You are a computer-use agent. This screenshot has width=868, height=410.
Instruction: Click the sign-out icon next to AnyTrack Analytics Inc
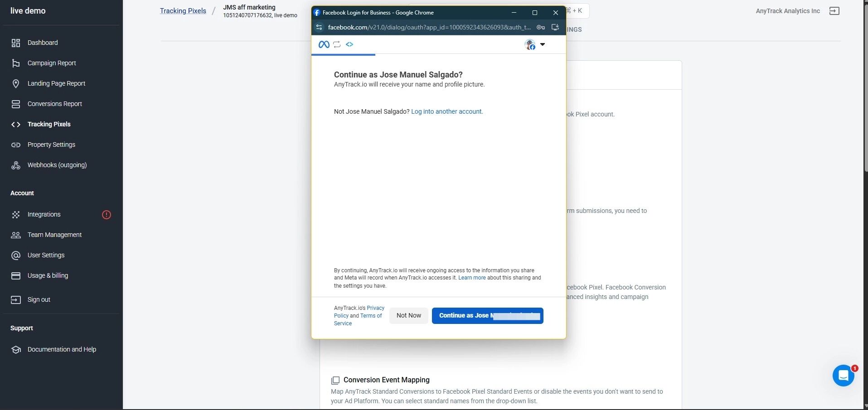[834, 11]
